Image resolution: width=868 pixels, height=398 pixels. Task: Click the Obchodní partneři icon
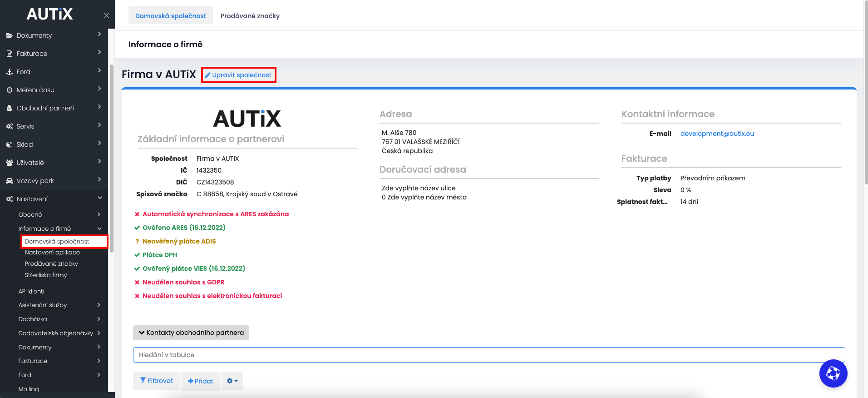[9, 108]
